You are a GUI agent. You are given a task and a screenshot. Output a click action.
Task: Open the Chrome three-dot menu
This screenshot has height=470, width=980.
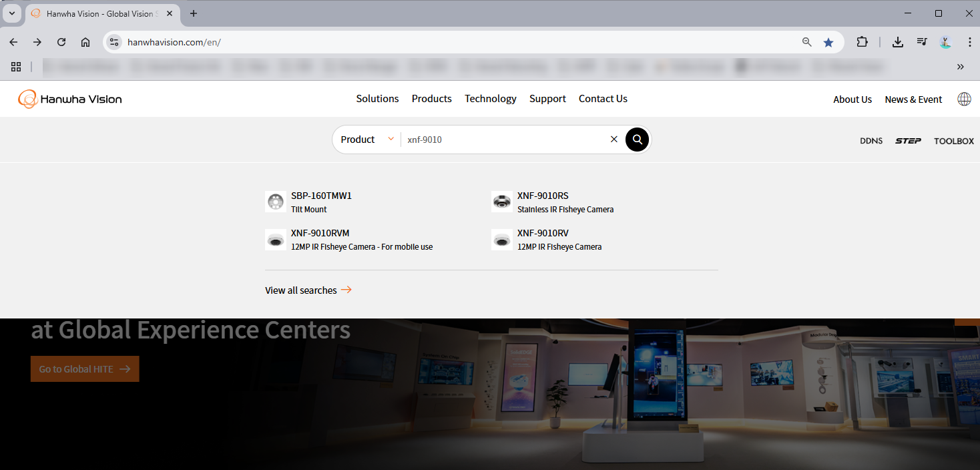click(969, 42)
